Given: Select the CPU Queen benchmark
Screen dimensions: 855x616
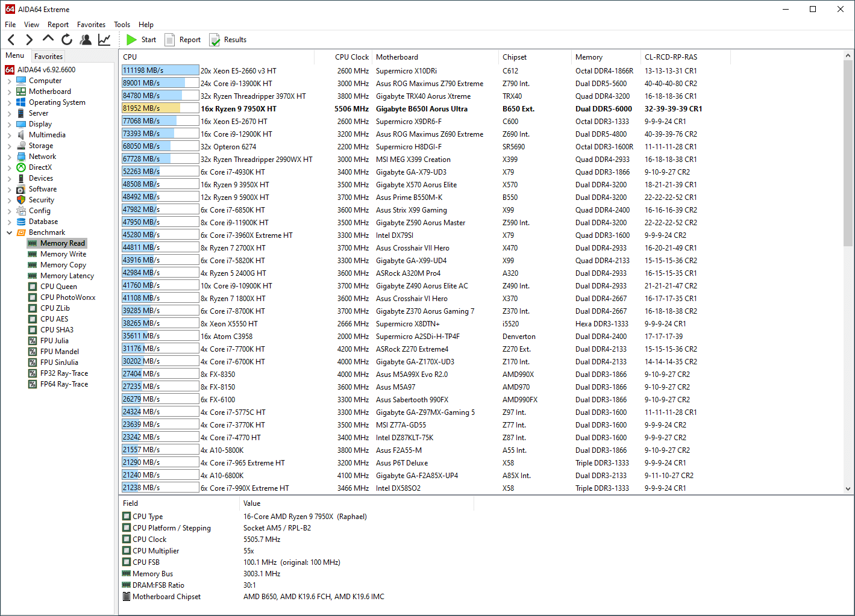Looking at the screenshot, I should 58,287.
